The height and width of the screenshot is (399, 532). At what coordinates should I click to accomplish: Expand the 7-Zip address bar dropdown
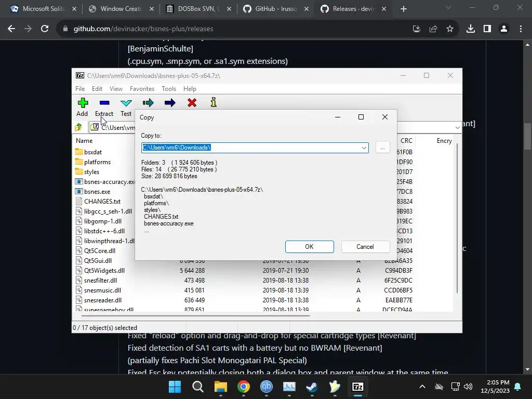[x=457, y=128]
